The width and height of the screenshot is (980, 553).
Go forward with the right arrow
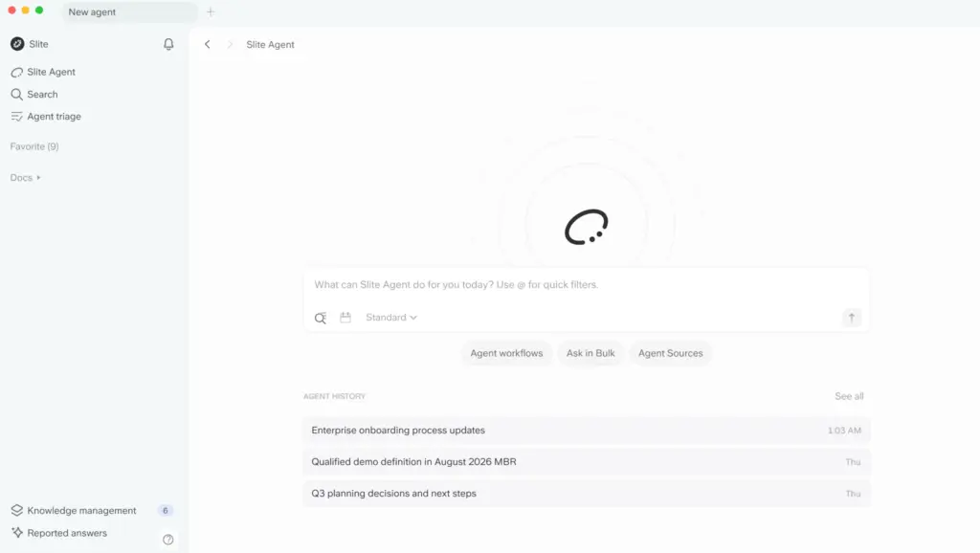tap(230, 44)
